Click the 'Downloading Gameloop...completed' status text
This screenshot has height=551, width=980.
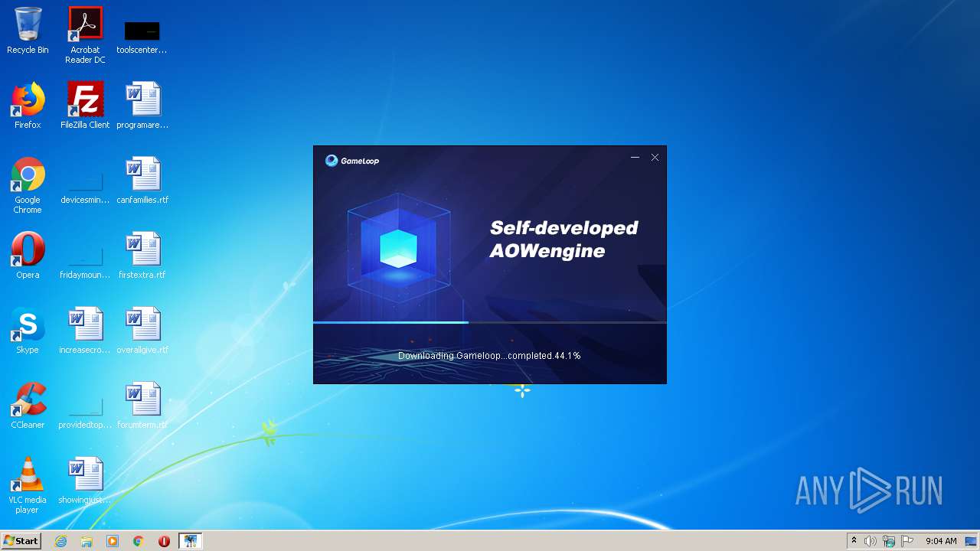(489, 356)
